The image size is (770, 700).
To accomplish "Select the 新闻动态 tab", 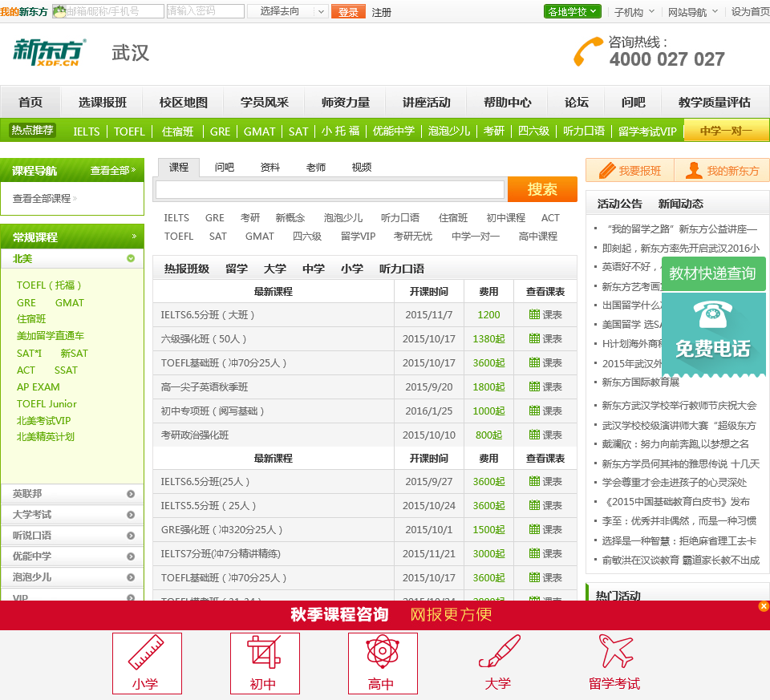I will tap(680, 204).
